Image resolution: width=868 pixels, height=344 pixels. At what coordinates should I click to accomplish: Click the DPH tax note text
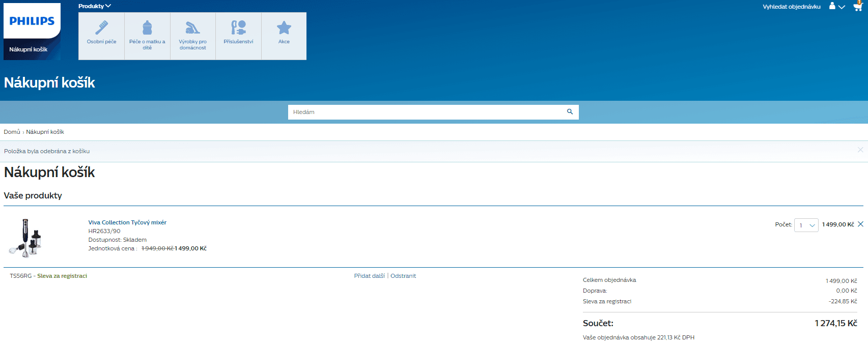[x=638, y=337]
